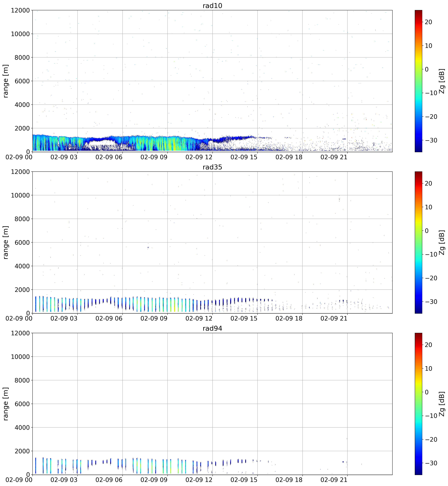Click the '02-09 00' x-tick label under rad10
This screenshot has height=486, width=448.
point(19,157)
